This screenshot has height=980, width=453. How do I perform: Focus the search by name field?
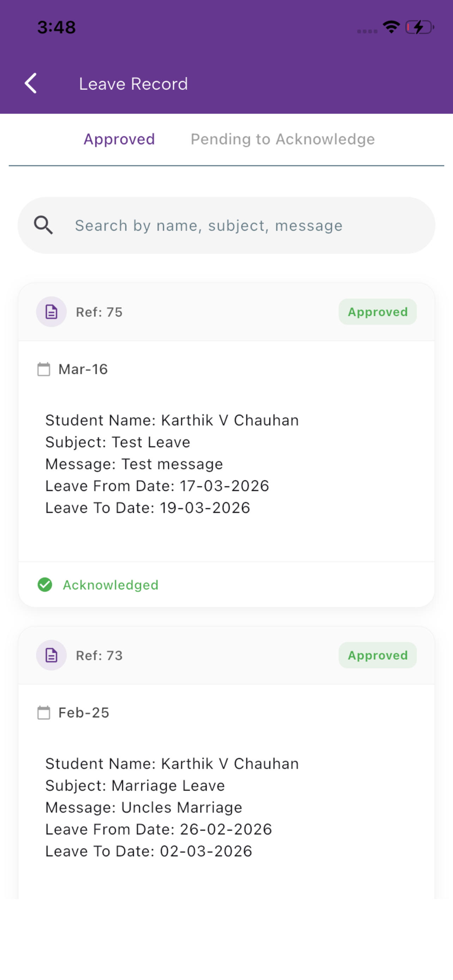[x=226, y=225]
